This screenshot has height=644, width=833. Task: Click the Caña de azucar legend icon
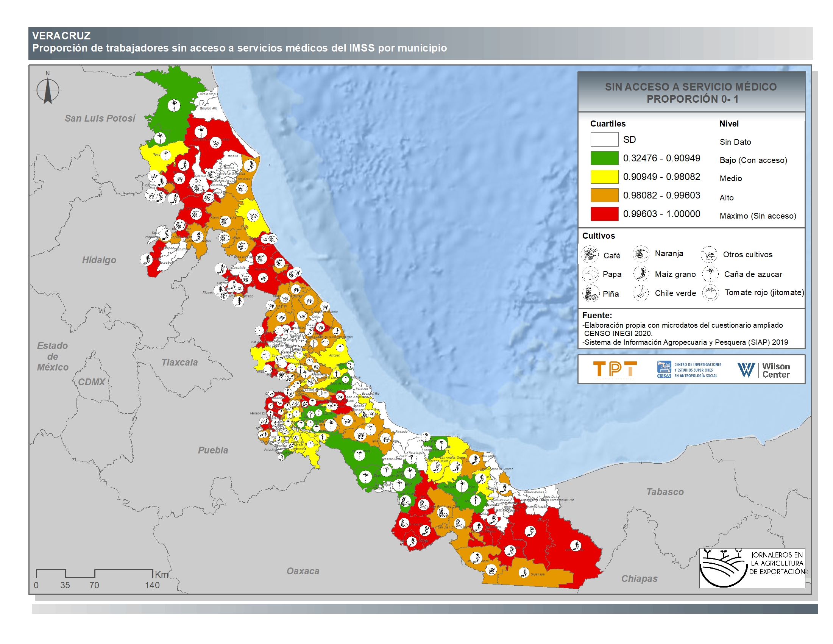click(710, 274)
